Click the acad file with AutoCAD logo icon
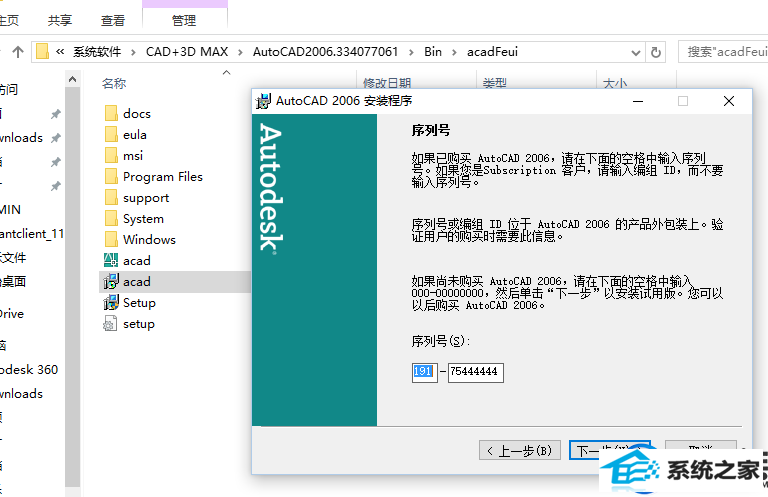 point(111,261)
